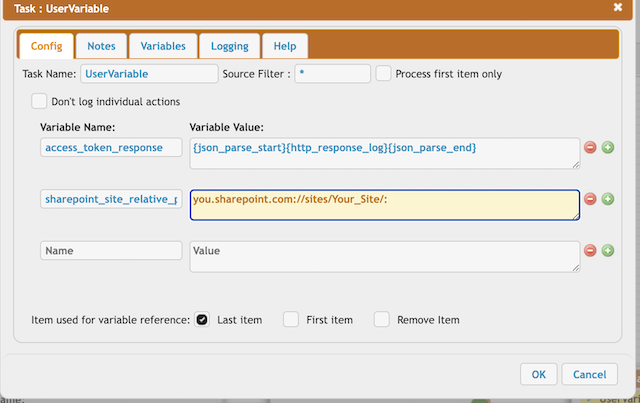Close the UserVariable task dialog

point(618,7)
